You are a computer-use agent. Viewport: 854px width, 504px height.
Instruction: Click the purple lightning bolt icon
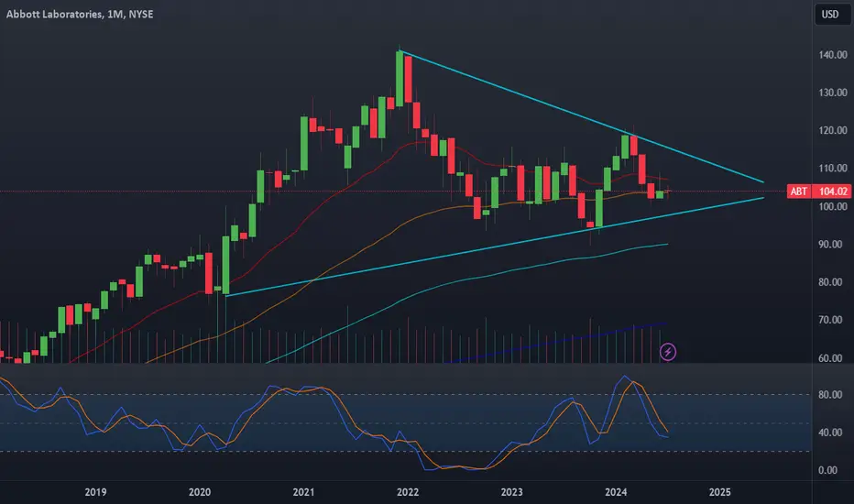[x=668, y=352]
